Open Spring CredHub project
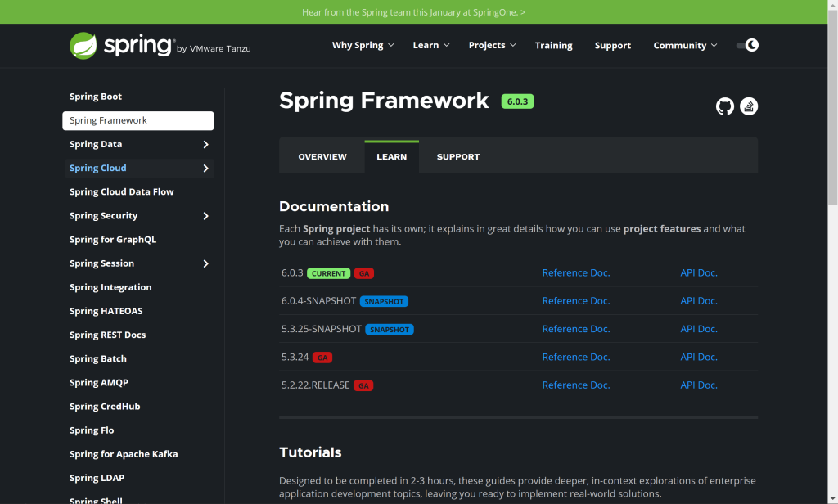This screenshot has width=838, height=504. click(105, 407)
